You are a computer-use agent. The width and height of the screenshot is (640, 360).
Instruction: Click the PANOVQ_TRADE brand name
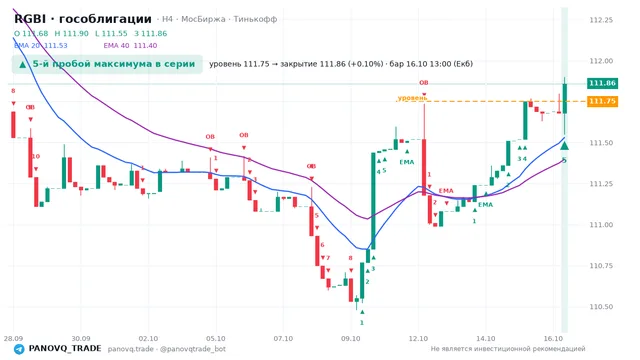point(65,349)
